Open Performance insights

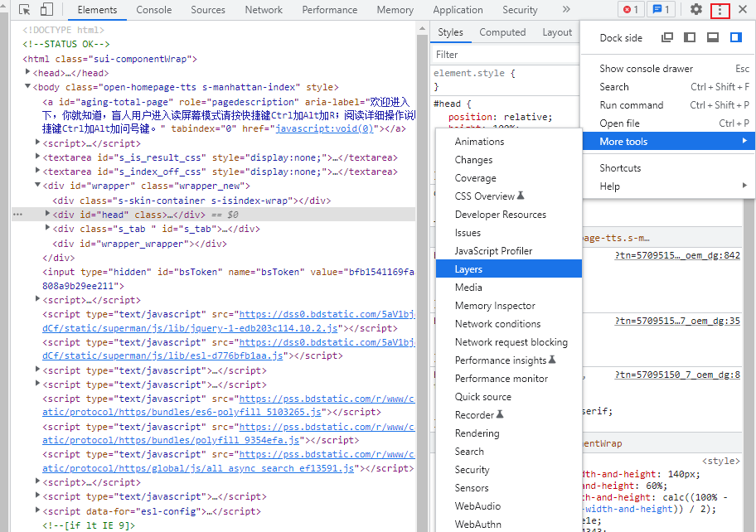[509, 360]
